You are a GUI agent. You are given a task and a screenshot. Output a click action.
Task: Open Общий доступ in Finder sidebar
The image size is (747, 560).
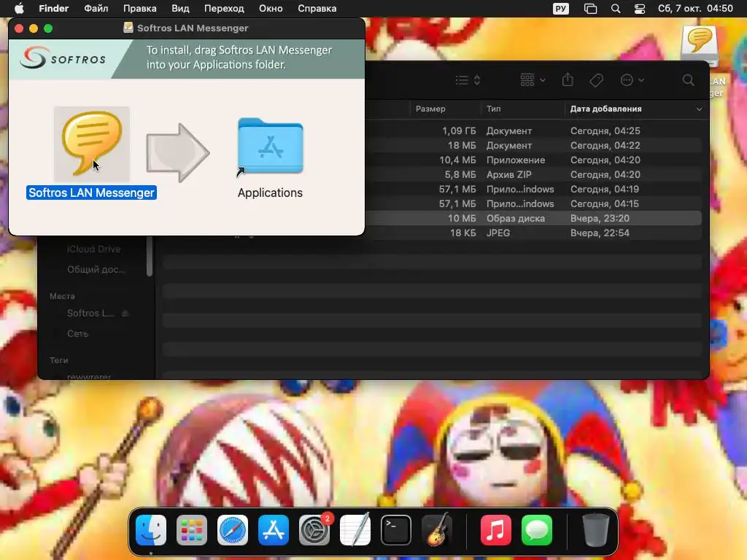[96, 270]
